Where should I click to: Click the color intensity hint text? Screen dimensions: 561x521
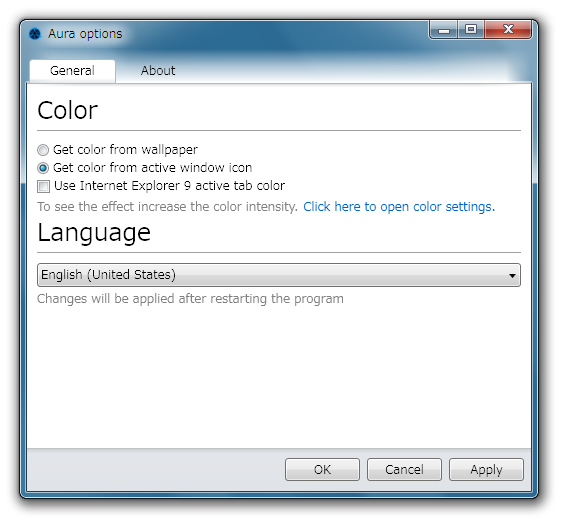167,207
